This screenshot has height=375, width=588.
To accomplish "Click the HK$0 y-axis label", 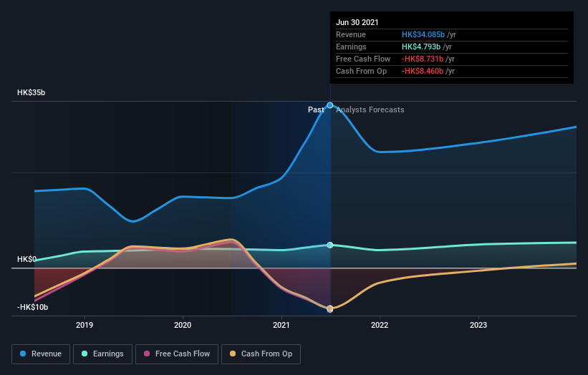I will coord(26,259).
